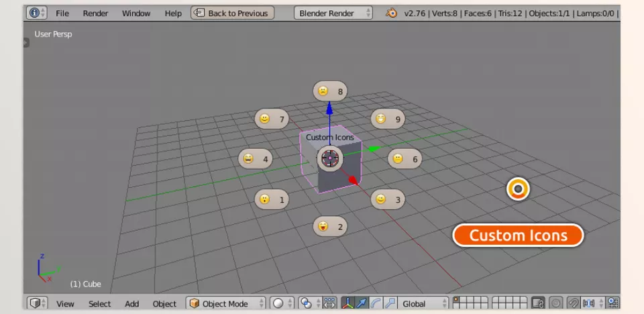
Task: Click the Back to Previous button
Action: (x=233, y=13)
